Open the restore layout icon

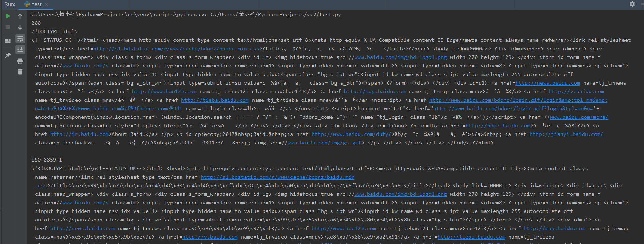(x=8, y=41)
